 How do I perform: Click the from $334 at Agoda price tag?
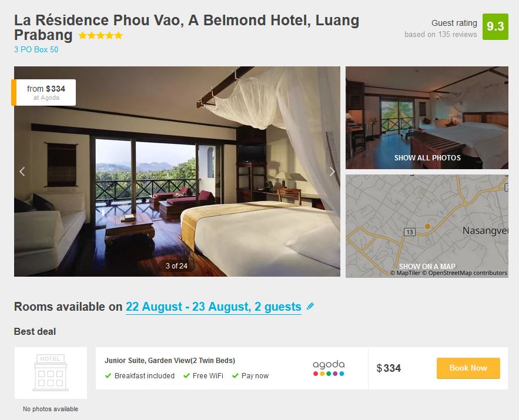[x=43, y=93]
